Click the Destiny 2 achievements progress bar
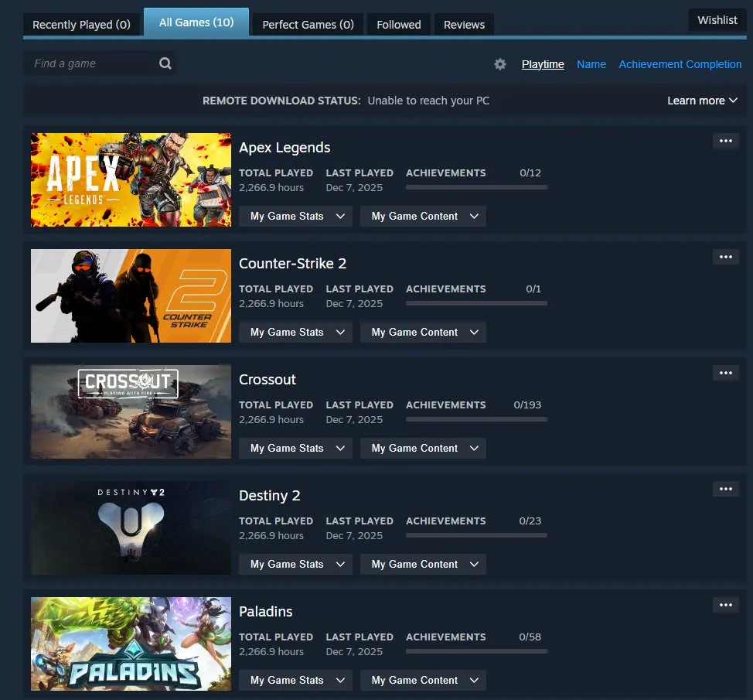This screenshot has width=753, height=700. coord(476,535)
